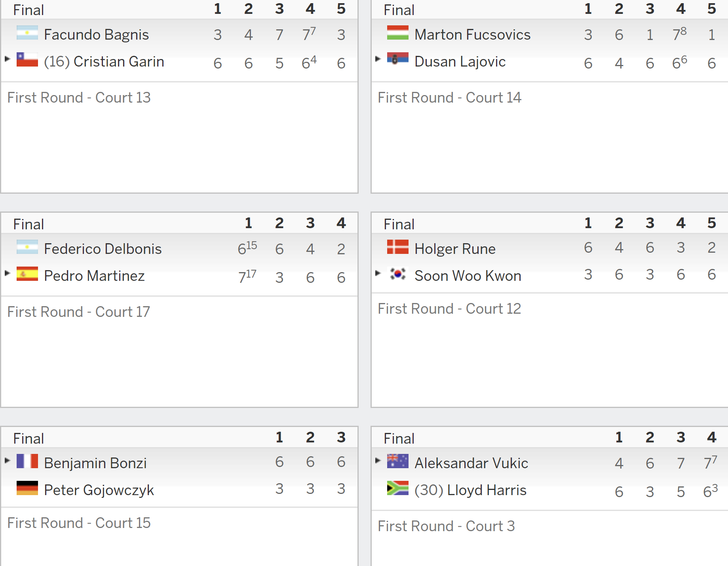728x566 pixels.
Task: Open Federico Delbonis player link
Action: [x=103, y=249]
